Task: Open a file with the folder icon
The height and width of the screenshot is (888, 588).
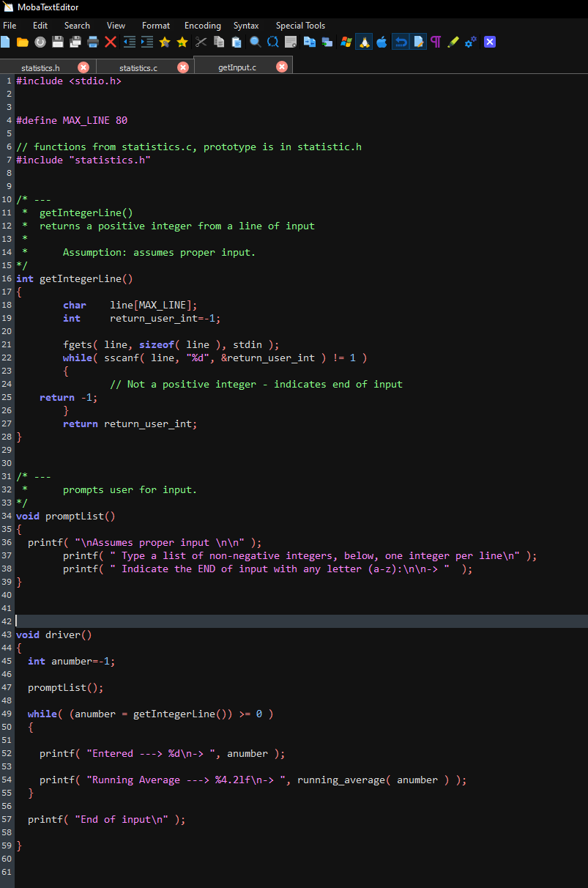Action: click(x=23, y=42)
